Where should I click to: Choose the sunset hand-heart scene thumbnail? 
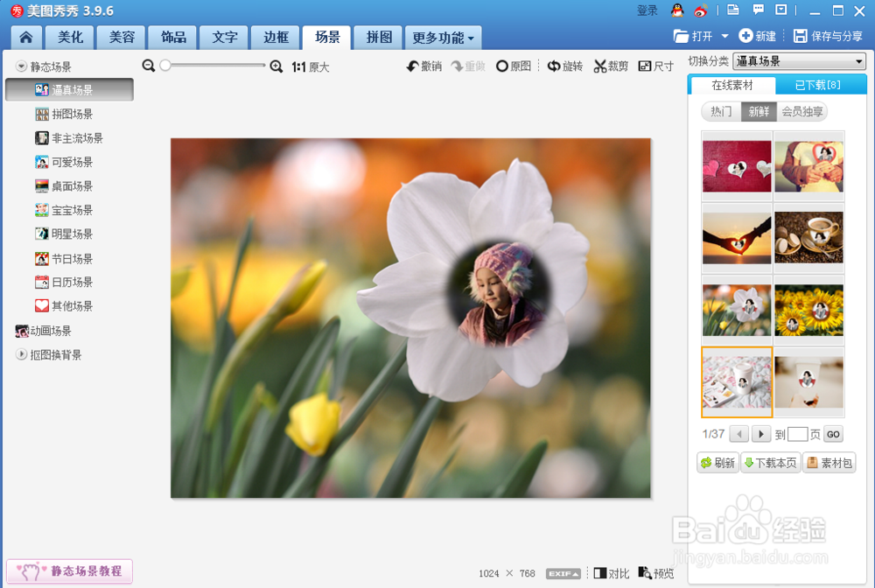click(x=737, y=238)
